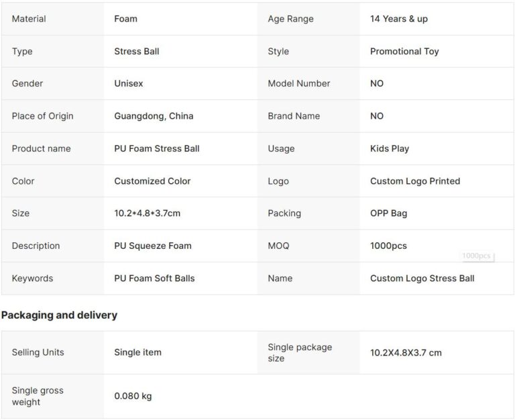Click the 'PU Foam Soft Balls' keywords value
515x420 pixels.
tap(154, 278)
